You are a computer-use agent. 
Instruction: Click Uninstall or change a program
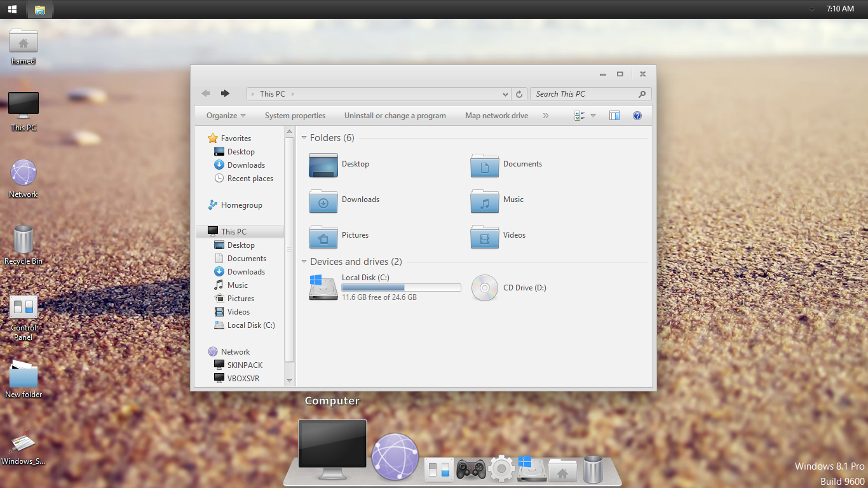[395, 116]
